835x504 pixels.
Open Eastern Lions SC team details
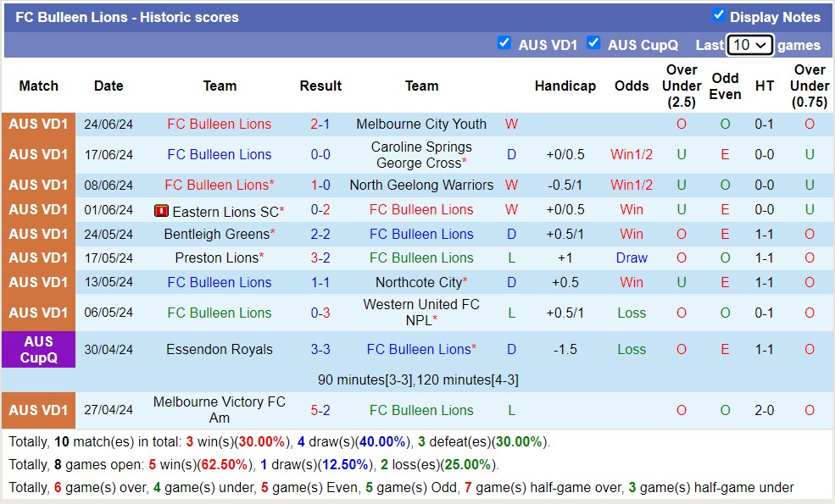(227, 209)
